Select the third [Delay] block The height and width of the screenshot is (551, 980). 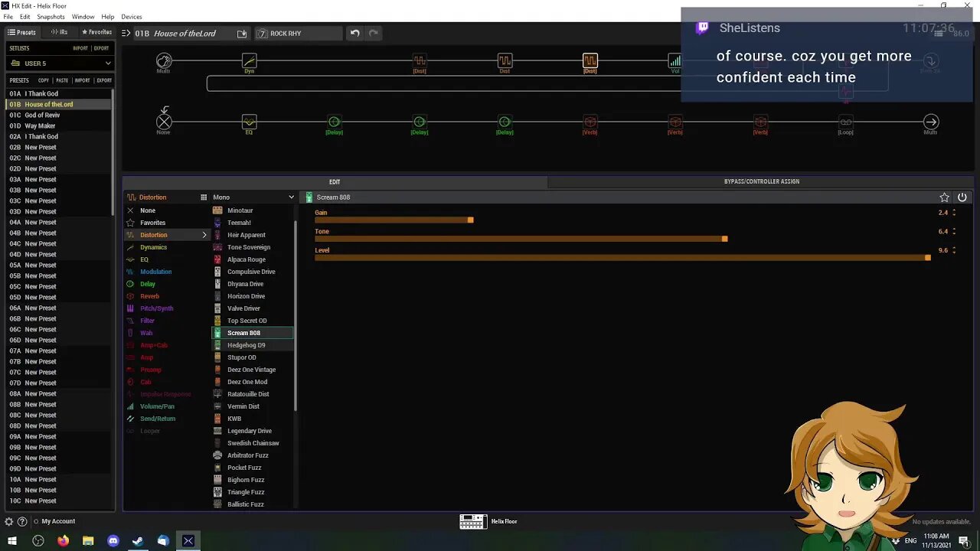(x=505, y=122)
